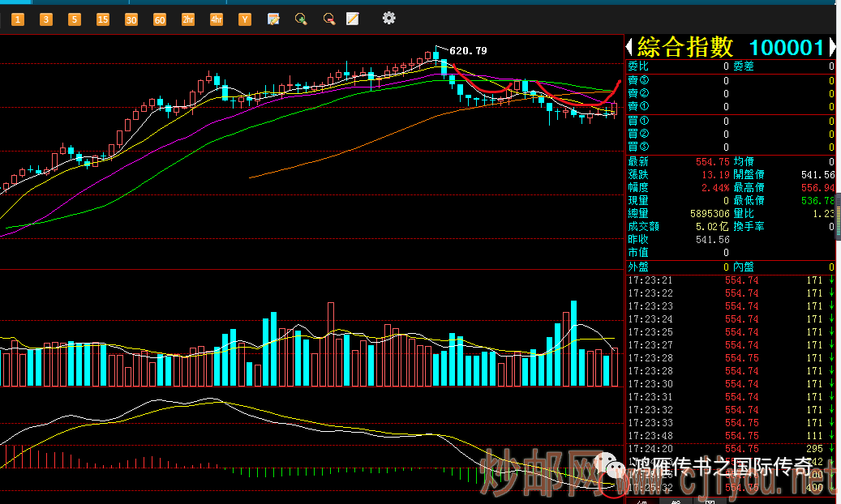Go to previous index with left arrow
841x504 pixels.
click(630, 48)
